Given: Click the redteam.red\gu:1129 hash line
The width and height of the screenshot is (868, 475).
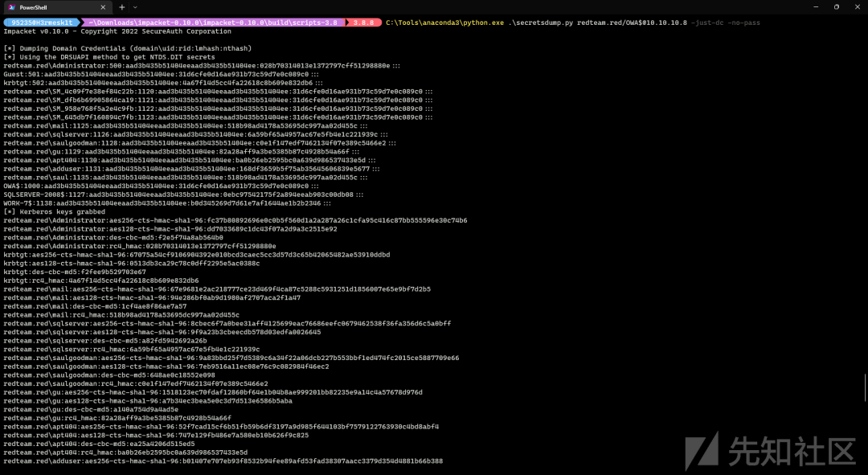Looking at the screenshot, I should tap(181, 152).
